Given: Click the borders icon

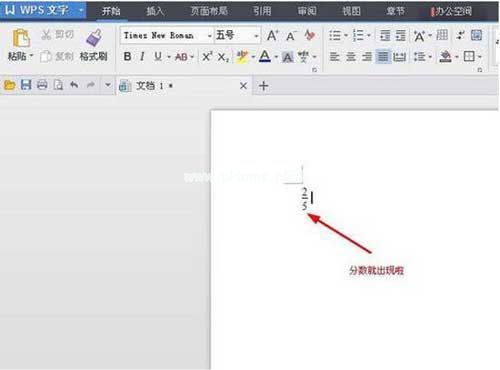Looking at the screenshot, I should [469, 57].
